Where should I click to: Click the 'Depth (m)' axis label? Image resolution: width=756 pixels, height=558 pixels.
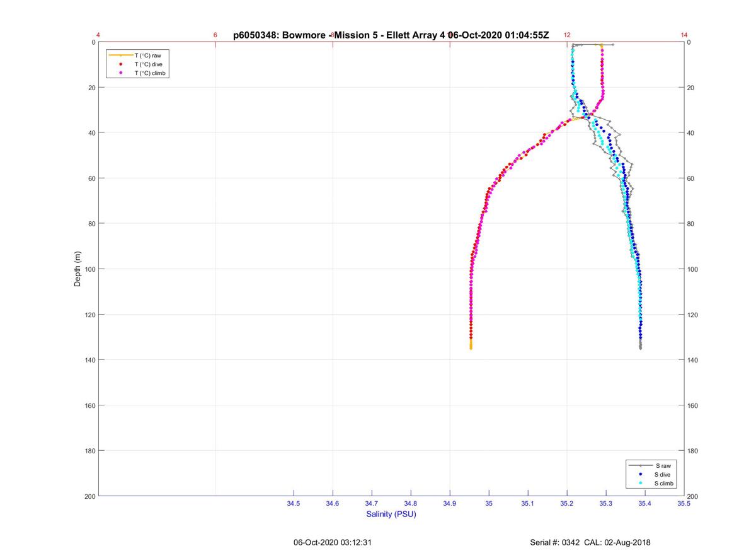(x=78, y=269)
